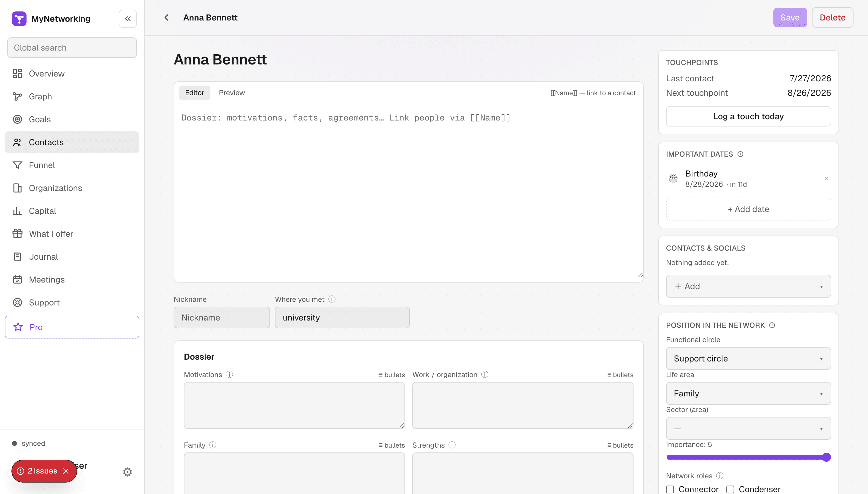
Task: Add a new important date
Action: click(x=749, y=209)
